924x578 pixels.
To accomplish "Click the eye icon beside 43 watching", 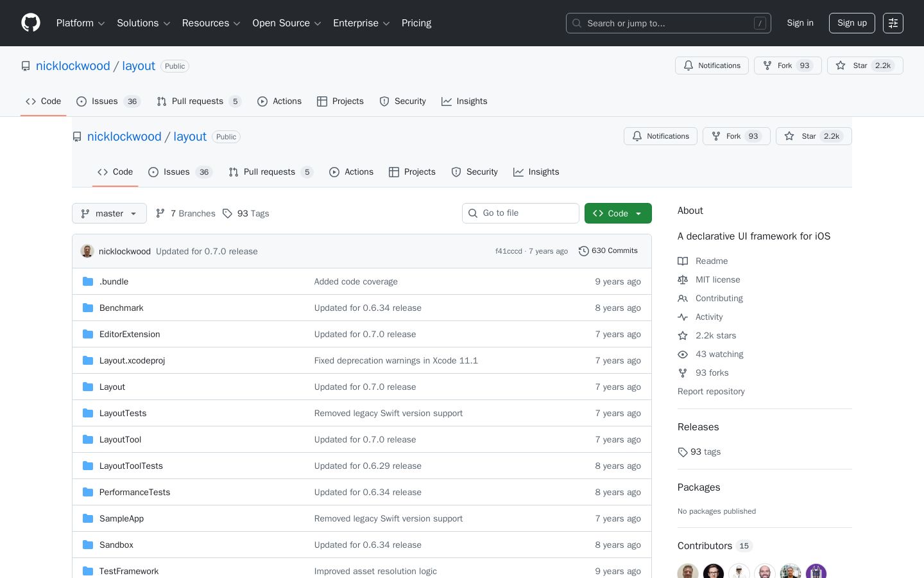I will (683, 355).
